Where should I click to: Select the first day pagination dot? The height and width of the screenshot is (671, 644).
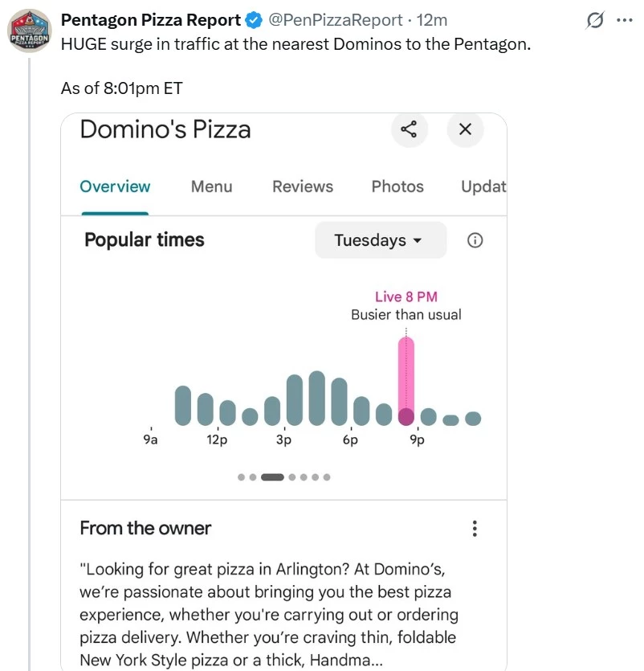click(241, 477)
